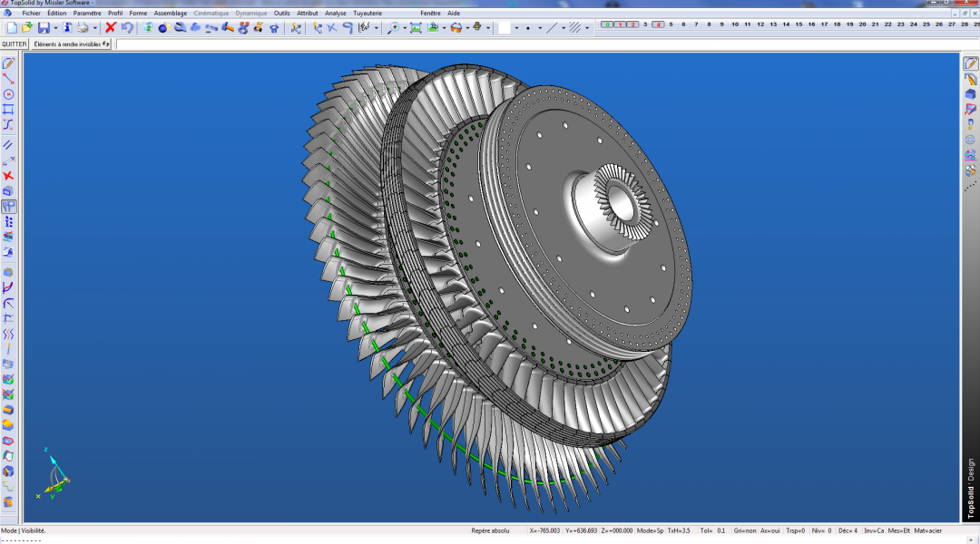Click the hammer tool icon in the toolbar
Viewport: 980px width, 544px height.
click(228, 27)
